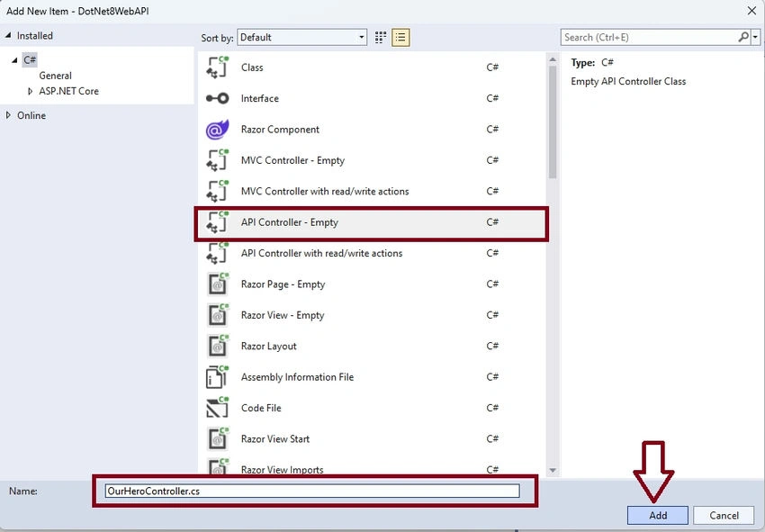Screen dimensions: 765x532
Task: Click the Name field with OurHeroController.cs
Action: [312, 491]
